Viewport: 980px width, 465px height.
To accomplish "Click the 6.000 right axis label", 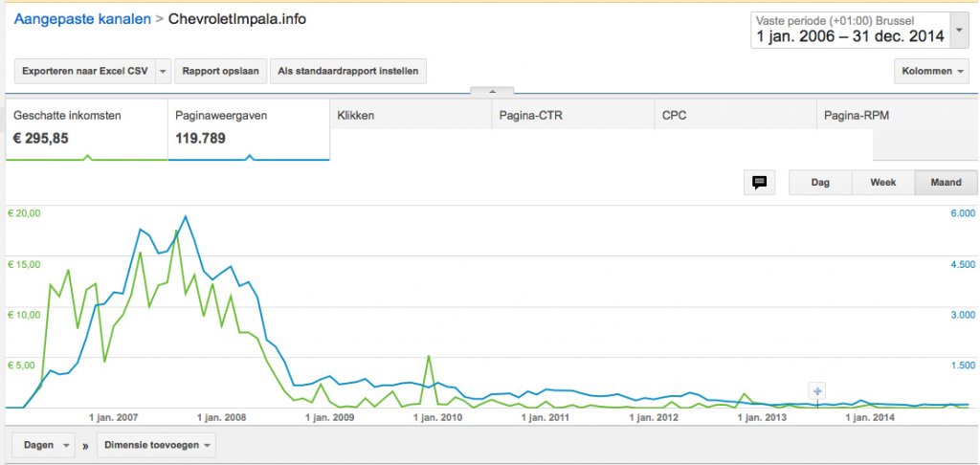I will coord(962,213).
